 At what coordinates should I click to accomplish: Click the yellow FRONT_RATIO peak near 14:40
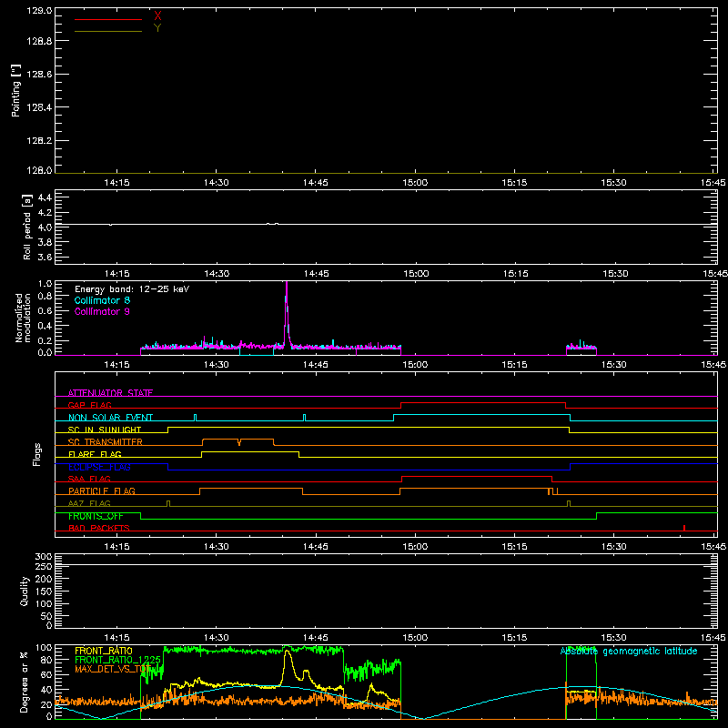[288, 652]
